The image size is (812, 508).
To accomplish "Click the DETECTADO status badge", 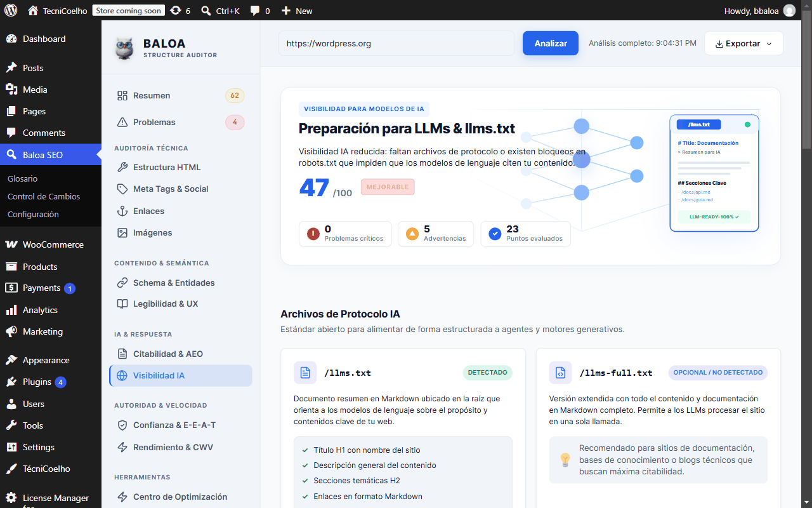I will (487, 373).
